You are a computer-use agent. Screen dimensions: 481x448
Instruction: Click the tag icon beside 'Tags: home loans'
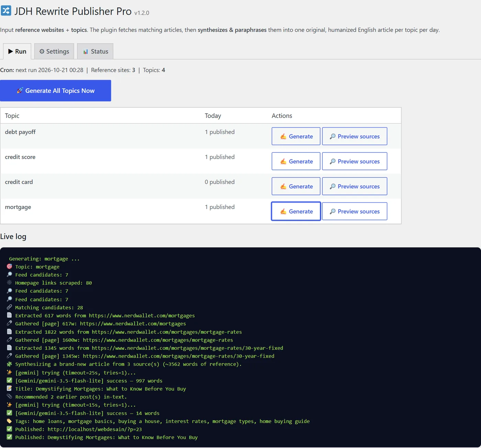9,421
